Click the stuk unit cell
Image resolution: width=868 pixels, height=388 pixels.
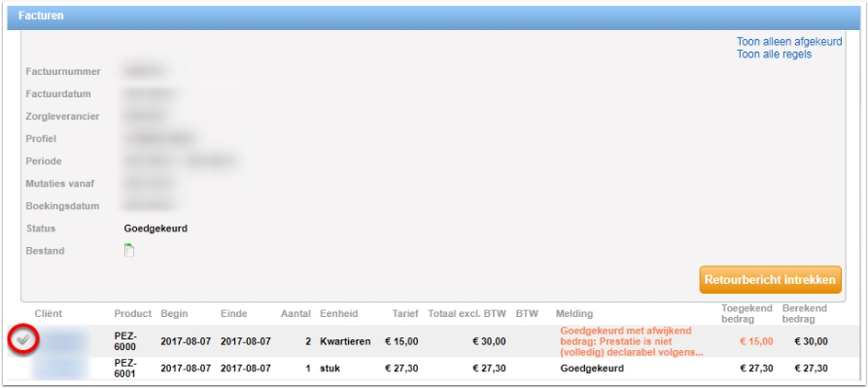[x=330, y=369]
